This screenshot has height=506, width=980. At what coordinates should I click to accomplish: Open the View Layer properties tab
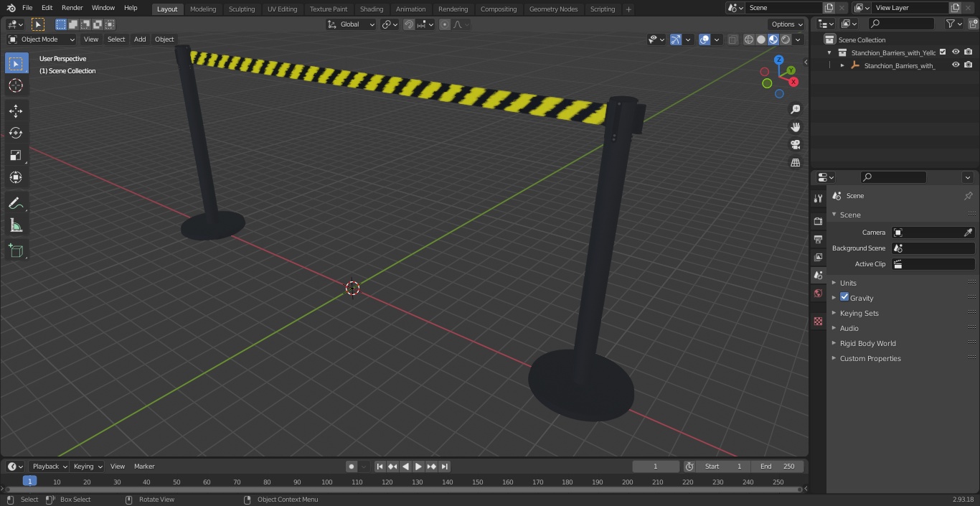point(818,257)
